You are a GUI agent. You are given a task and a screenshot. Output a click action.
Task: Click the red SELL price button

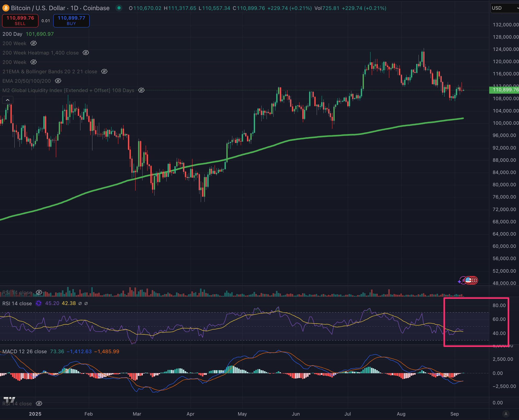click(20, 21)
